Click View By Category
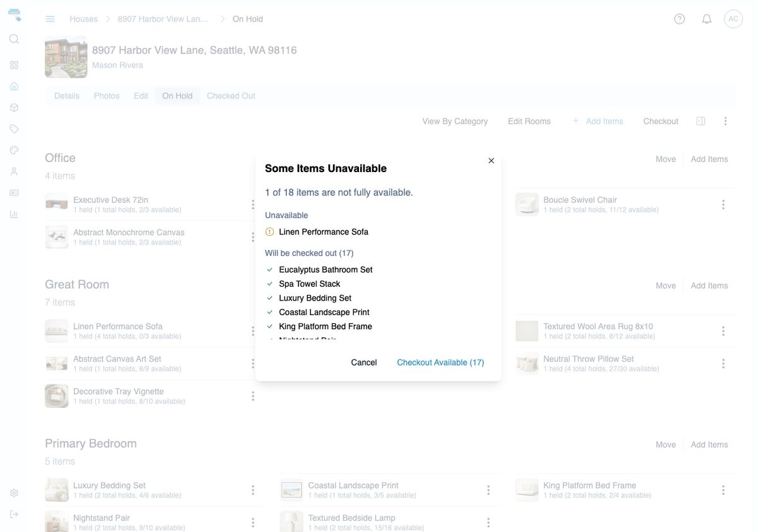 click(455, 121)
